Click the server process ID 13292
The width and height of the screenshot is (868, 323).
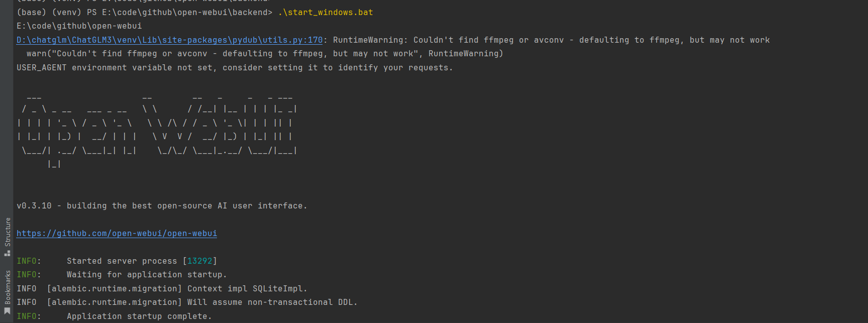tap(199, 261)
